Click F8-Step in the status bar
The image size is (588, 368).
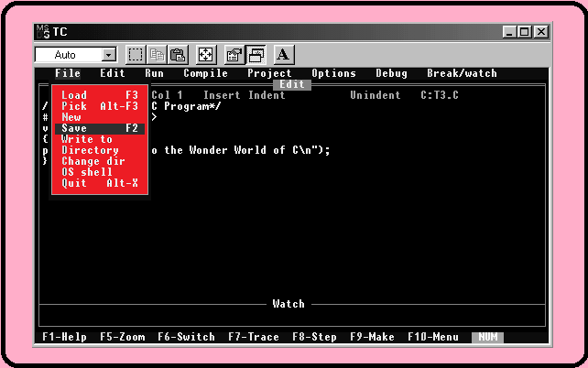(x=314, y=337)
